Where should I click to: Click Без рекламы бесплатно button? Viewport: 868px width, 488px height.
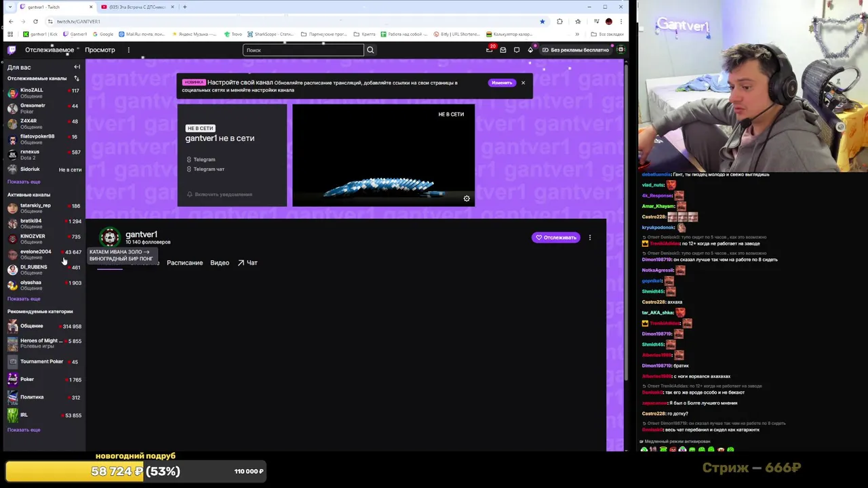tap(575, 49)
